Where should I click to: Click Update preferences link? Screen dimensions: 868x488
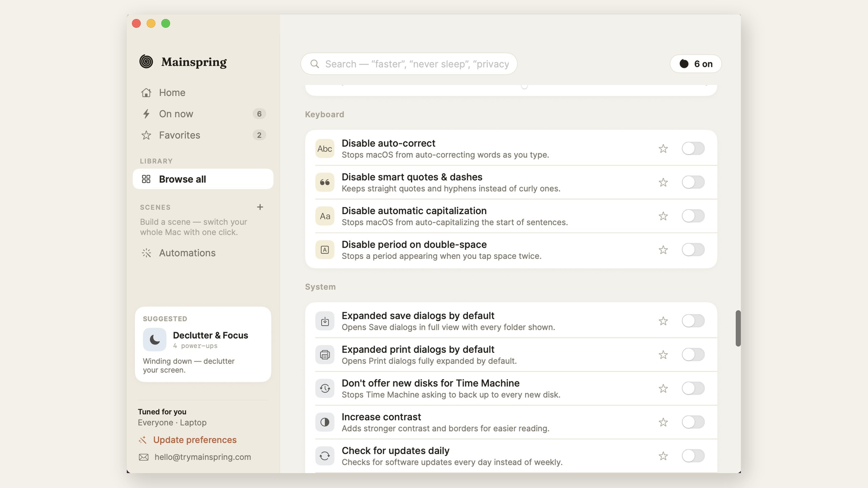click(x=195, y=440)
